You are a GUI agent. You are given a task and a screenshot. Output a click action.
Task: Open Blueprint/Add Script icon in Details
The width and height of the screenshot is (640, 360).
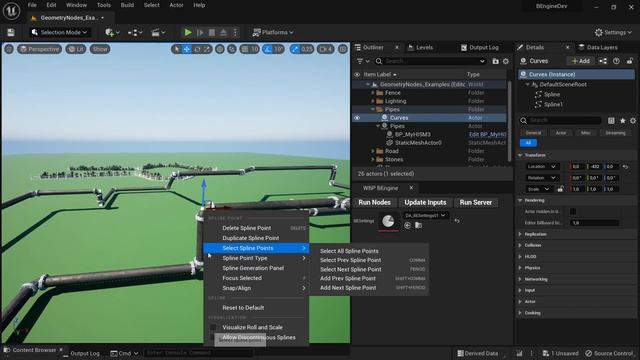pyautogui.click(x=603, y=61)
